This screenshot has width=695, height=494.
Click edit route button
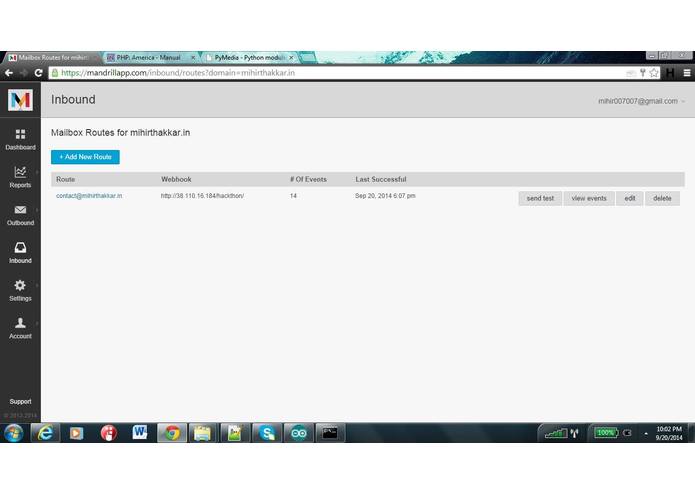[629, 198]
